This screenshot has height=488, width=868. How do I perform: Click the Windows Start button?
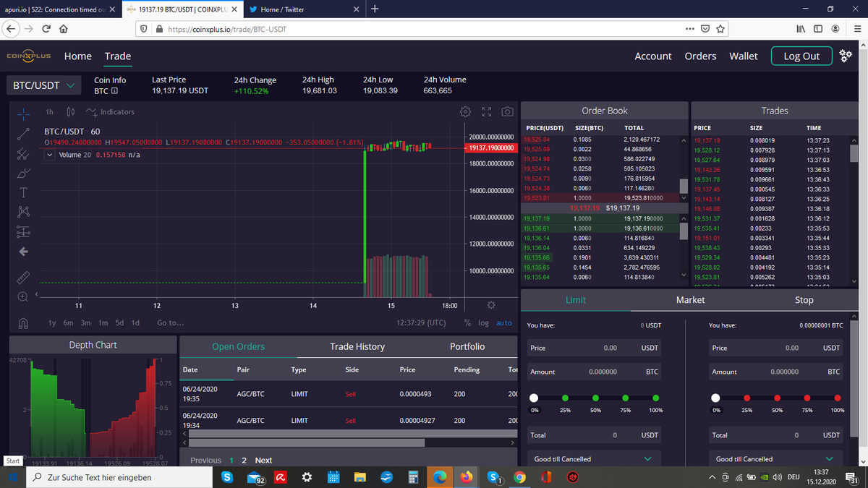12,477
